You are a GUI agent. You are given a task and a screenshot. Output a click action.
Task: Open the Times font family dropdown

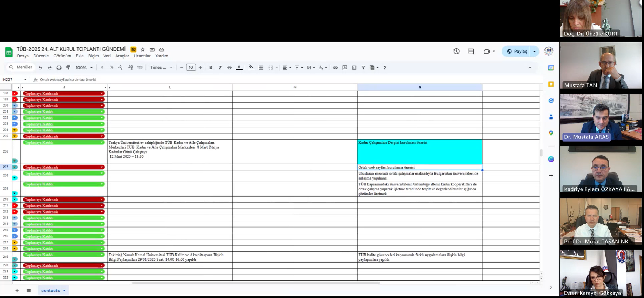point(161,68)
